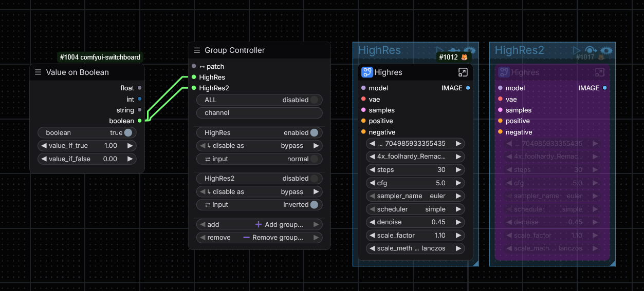
Task: Increase scale_factor with the right arrow
Action: [x=458, y=236]
